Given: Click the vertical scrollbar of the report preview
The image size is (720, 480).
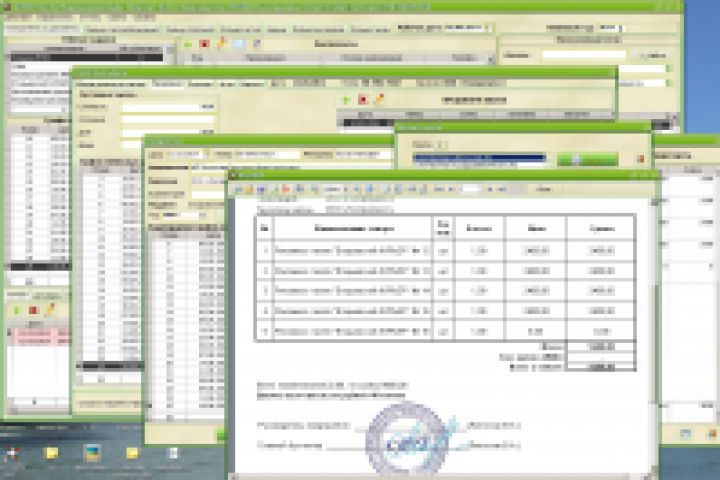Looking at the screenshot, I should pyautogui.click(x=654, y=338).
